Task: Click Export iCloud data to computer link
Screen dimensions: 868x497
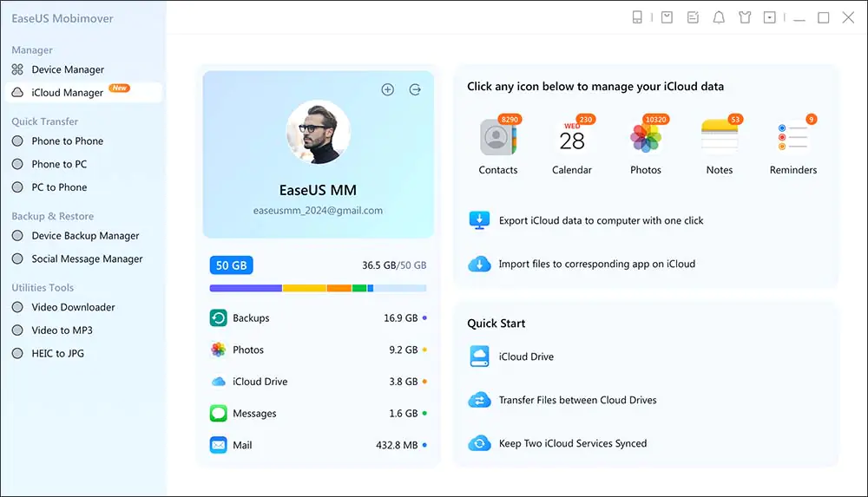Action: tap(602, 220)
